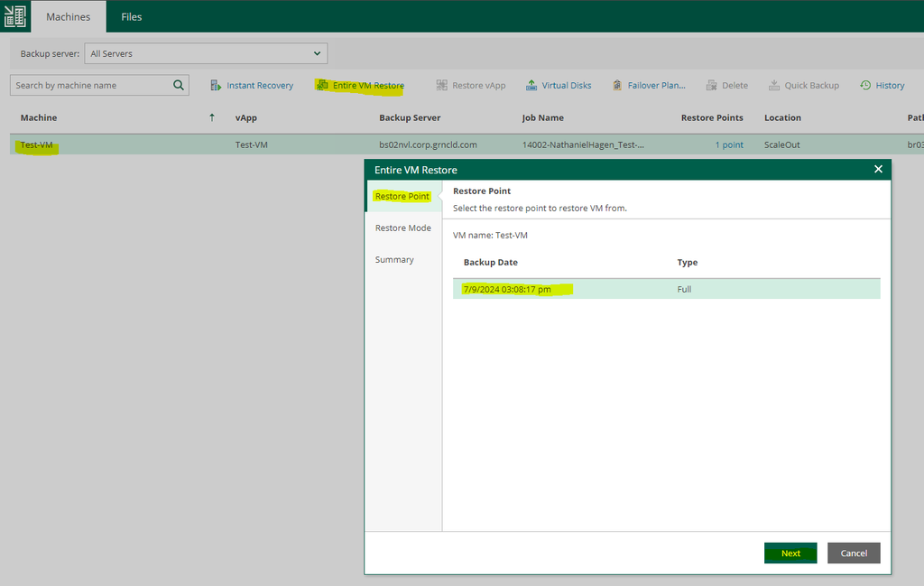
Task: Select the Machines tab
Action: tap(69, 16)
